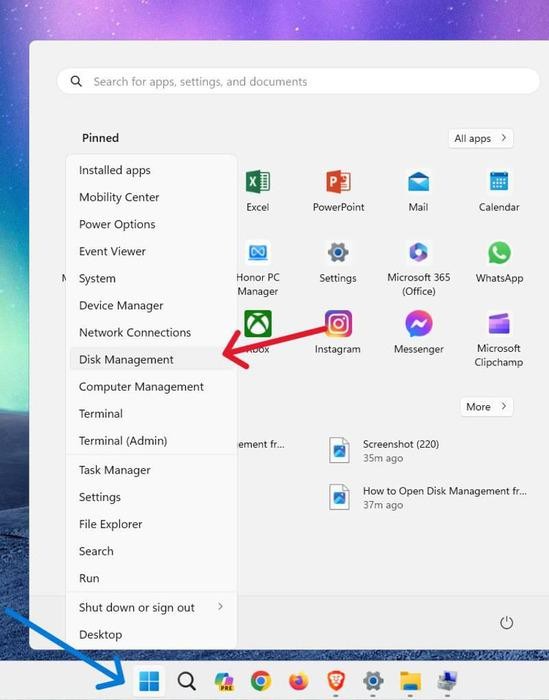The width and height of the screenshot is (549, 700).
Task: Launch Terminal from menu
Action: click(151, 414)
